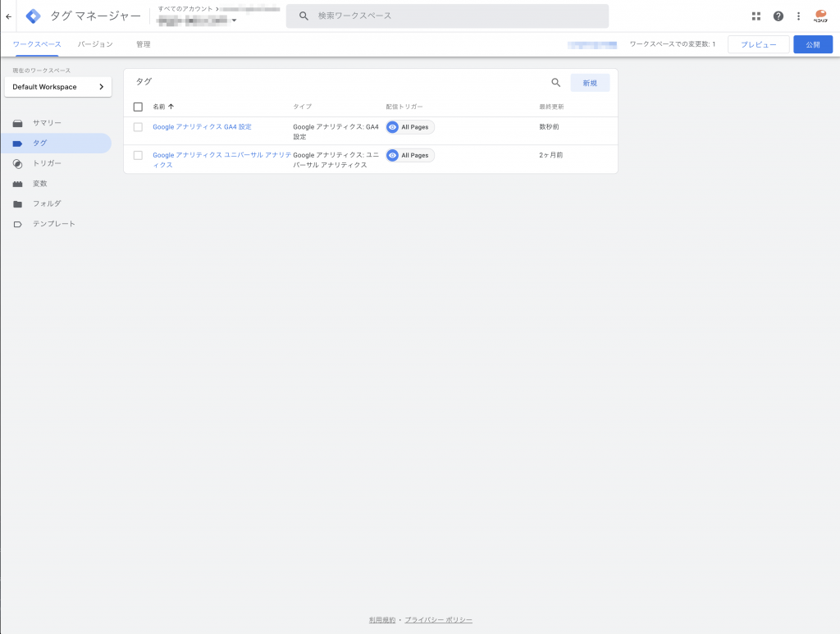Toggle the select-all checkbox in the header
Screen dimensions: 840x634
pyautogui.click(x=138, y=107)
